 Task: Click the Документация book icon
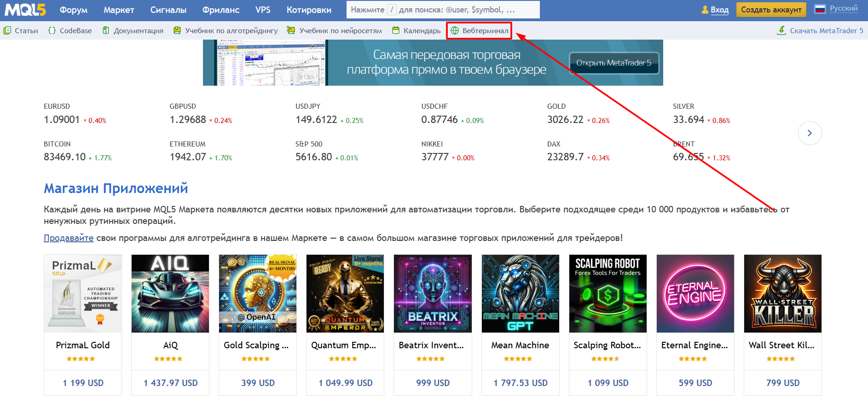coord(106,30)
